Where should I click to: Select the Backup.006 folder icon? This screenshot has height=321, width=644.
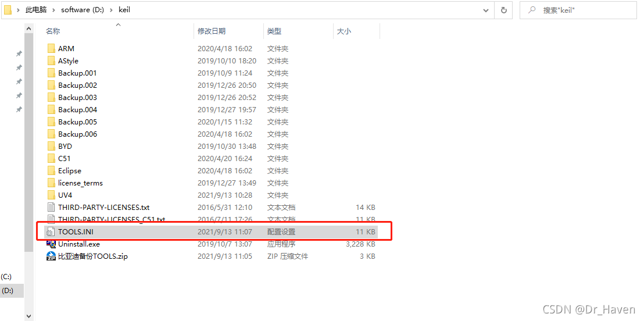pos(51,134)
